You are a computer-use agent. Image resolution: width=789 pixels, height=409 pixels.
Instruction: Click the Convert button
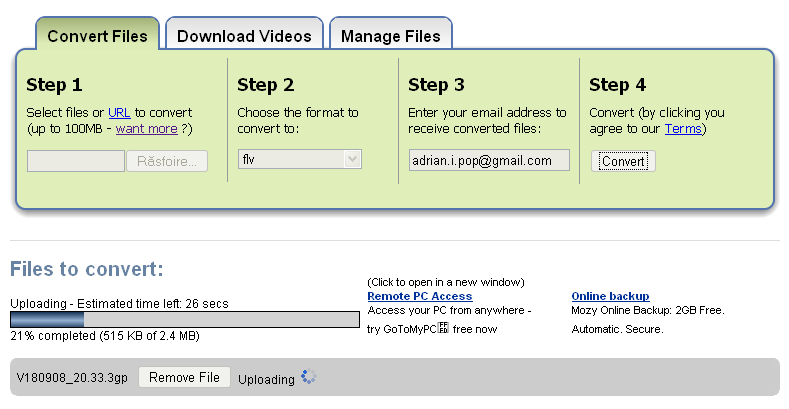(x=623, y=161)
